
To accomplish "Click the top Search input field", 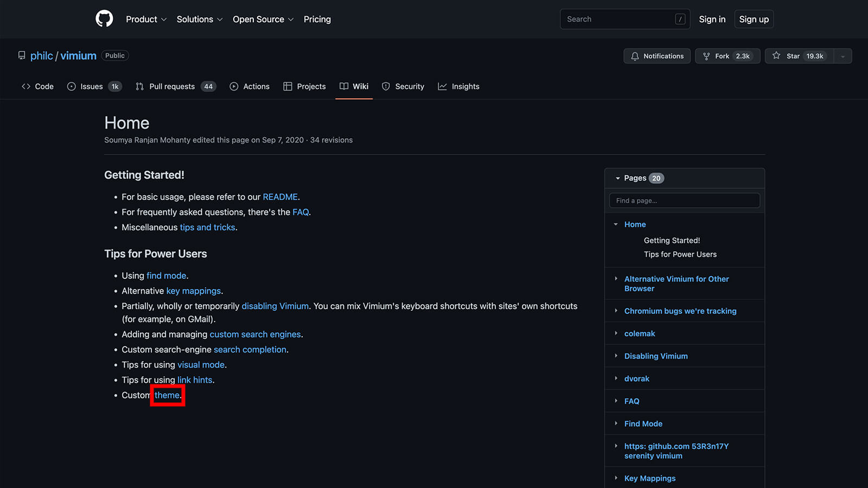I will (x=625, y=19).
